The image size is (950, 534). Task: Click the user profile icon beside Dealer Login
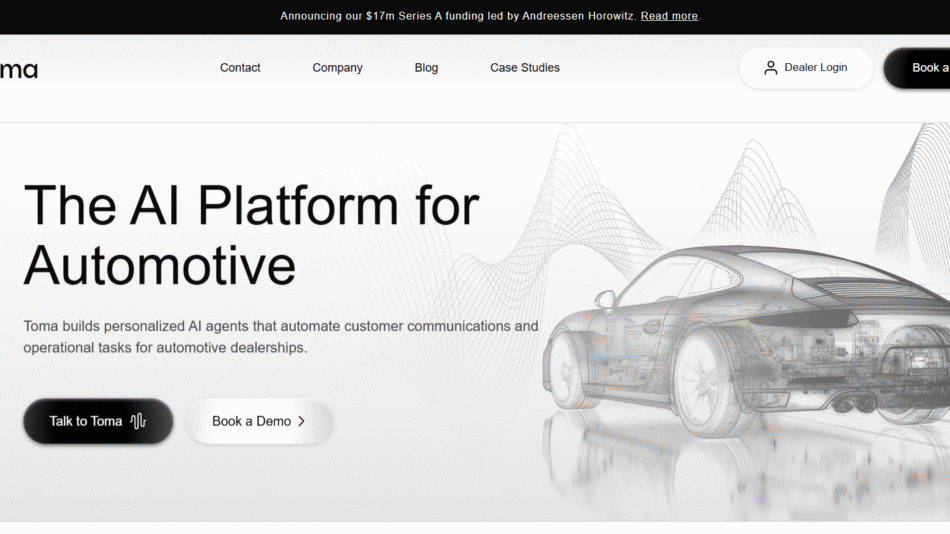coord(770,68)
